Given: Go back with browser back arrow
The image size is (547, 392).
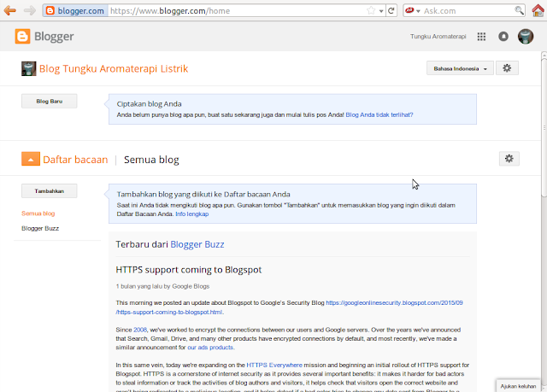Looking at the screenshot, I should tap(9, 10).
